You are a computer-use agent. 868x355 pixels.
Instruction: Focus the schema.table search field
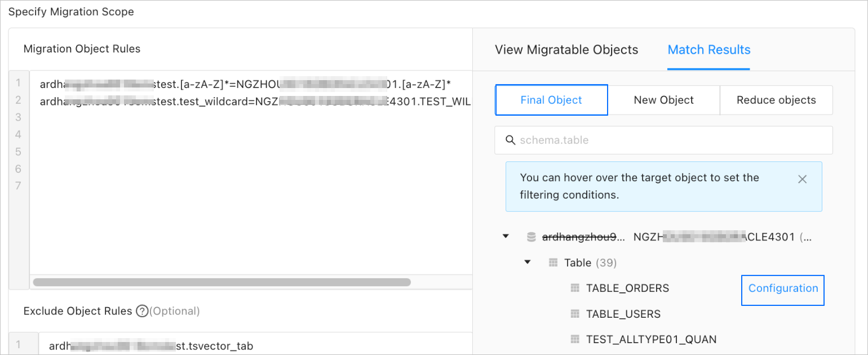pos(671,140)
